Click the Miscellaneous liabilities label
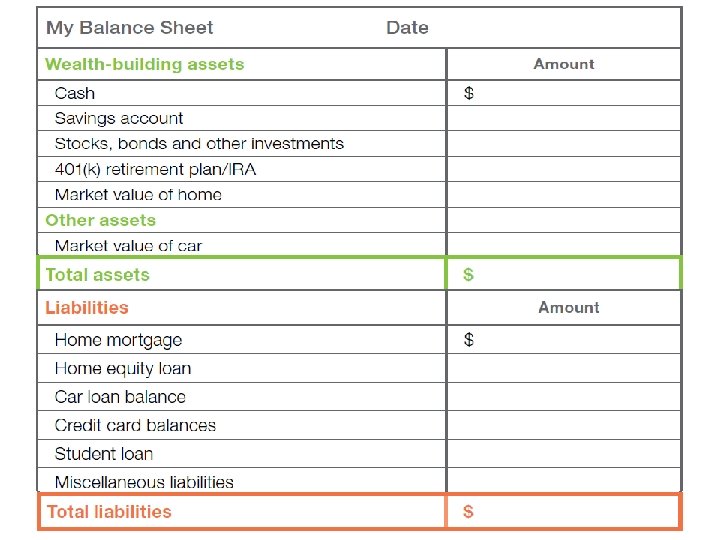The height and width of the screenshot is (540, 720). point(144,482)
